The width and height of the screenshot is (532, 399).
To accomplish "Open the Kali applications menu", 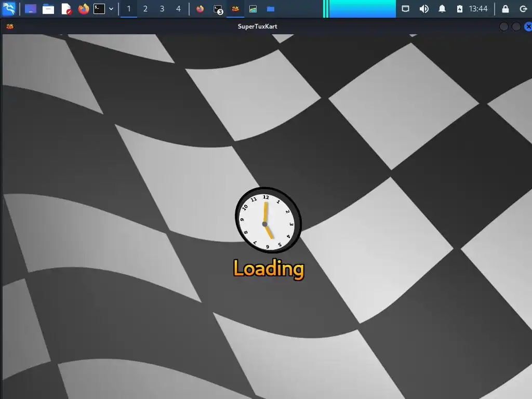I will click(x=9, y=9).
